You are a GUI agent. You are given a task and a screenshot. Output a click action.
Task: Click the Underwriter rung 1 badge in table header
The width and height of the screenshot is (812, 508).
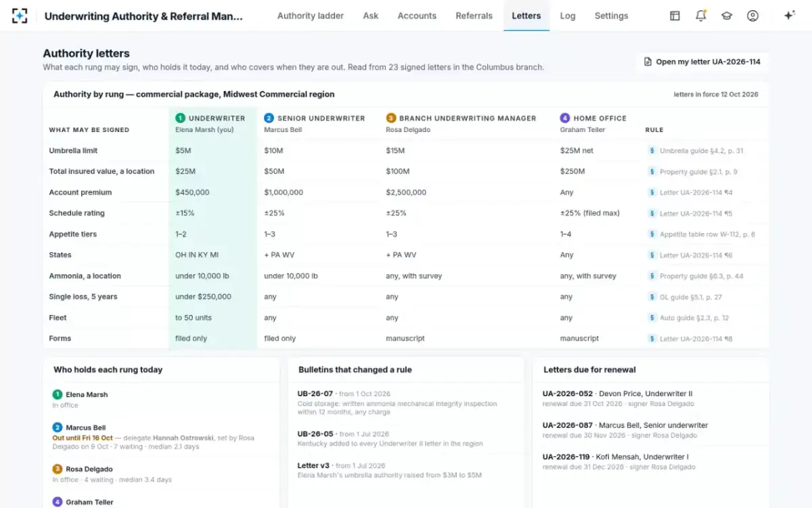pyautogui.click(x=180, y=118)
